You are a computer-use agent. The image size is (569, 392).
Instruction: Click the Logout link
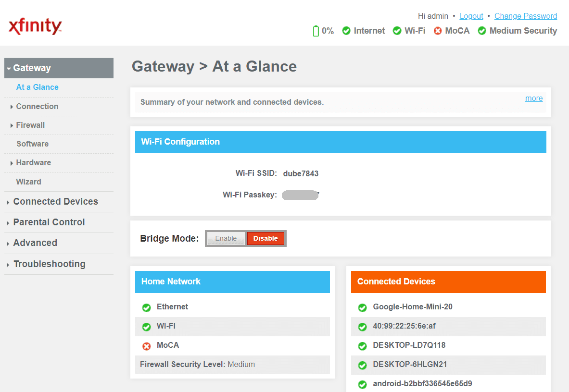(471, 16)
